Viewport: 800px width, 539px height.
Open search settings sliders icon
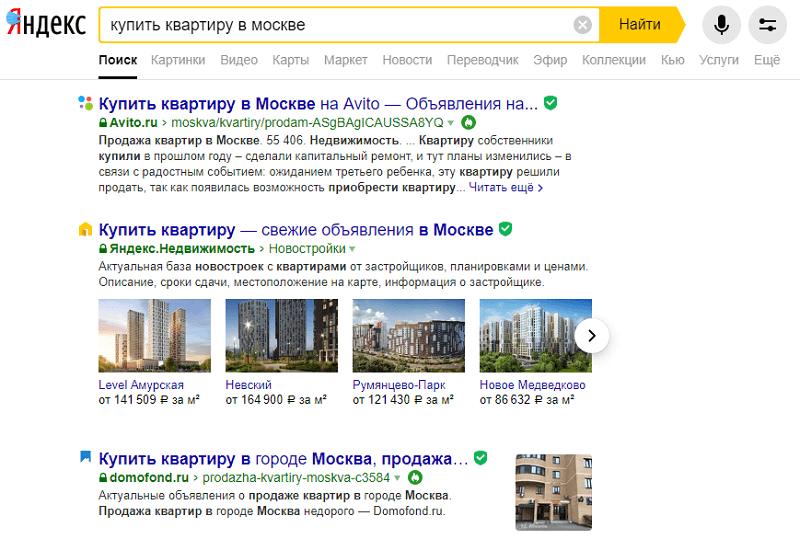click(x=767, y=24)
